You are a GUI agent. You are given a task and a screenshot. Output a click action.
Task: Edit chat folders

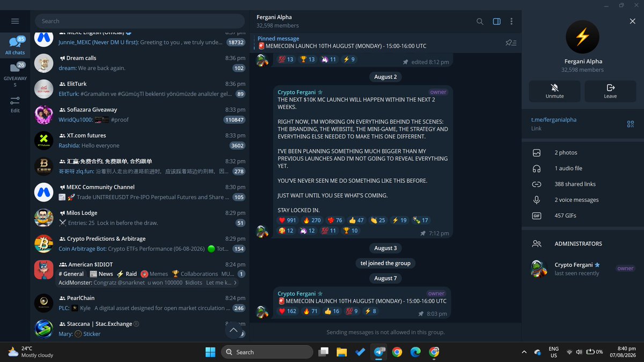(15, 104)
